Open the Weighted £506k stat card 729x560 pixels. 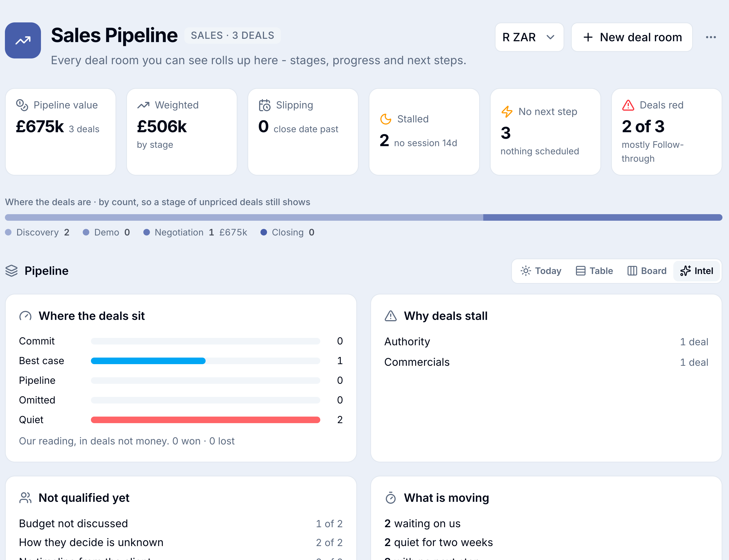click(x=182, y=132)
